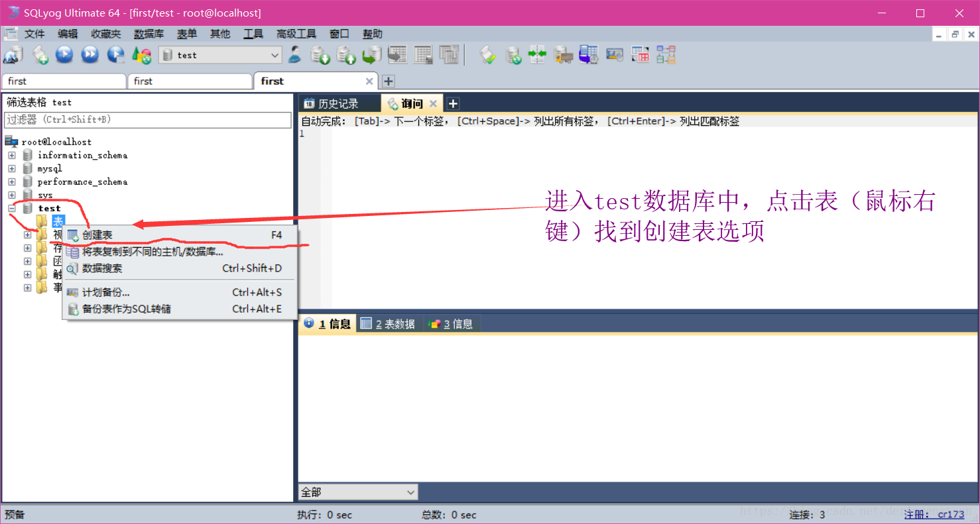Expand the performance_schema database node
980x524 pixels.
[x=12, y=182]
